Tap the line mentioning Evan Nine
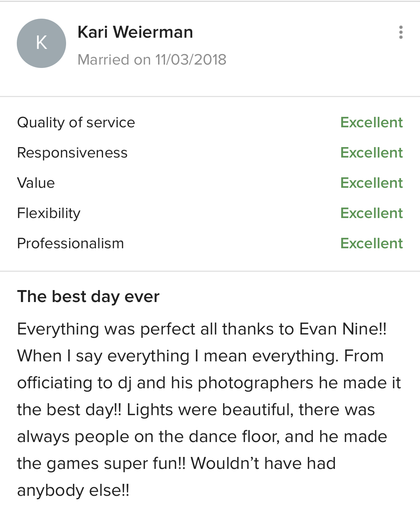The height and width of the screenshot is (532, 420). pyautogui.click(x=202, y=329)
